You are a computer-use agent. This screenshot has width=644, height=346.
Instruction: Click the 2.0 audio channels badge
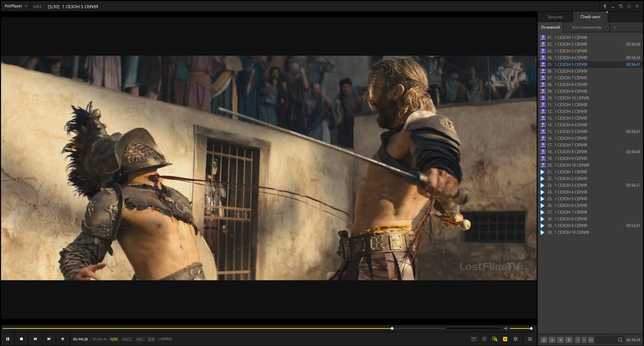[x=151, y=339]
